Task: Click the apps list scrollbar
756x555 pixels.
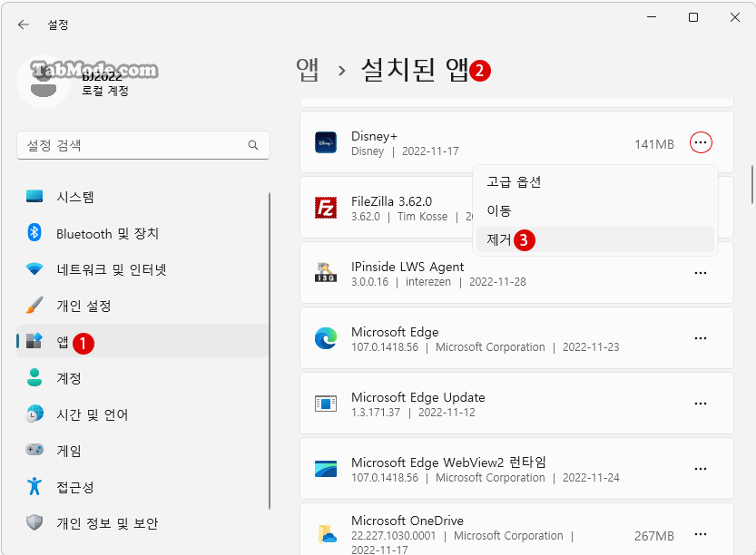Action: (x=751, y=185)
